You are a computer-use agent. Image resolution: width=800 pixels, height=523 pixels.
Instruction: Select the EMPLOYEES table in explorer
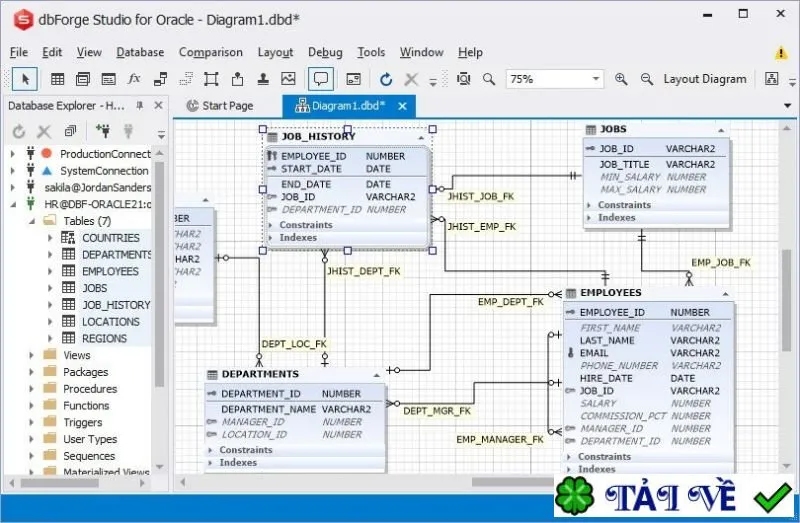click(110, 271)
